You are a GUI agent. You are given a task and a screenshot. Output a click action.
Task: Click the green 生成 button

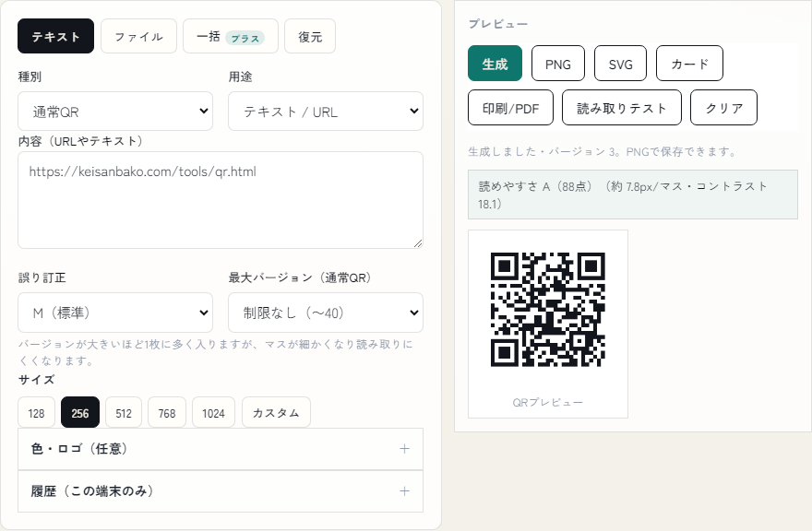496,64
